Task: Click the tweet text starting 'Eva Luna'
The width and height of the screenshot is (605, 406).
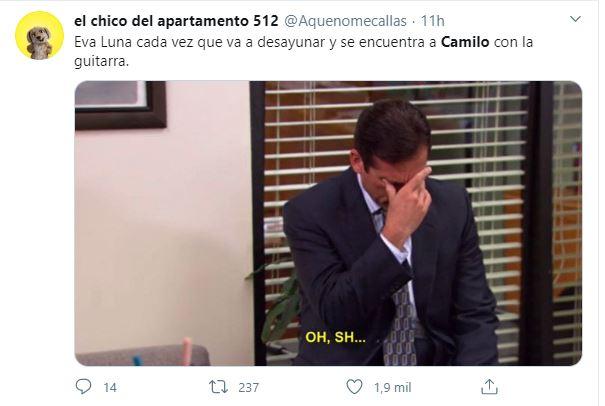Action: pos(304,51)
